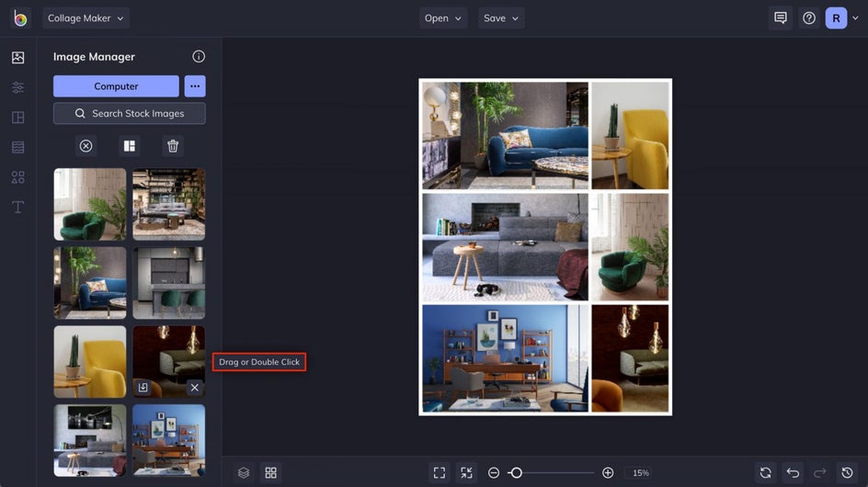Select the yellow chair collage cell
The image size is (868, 487).
tap(630, 136)
